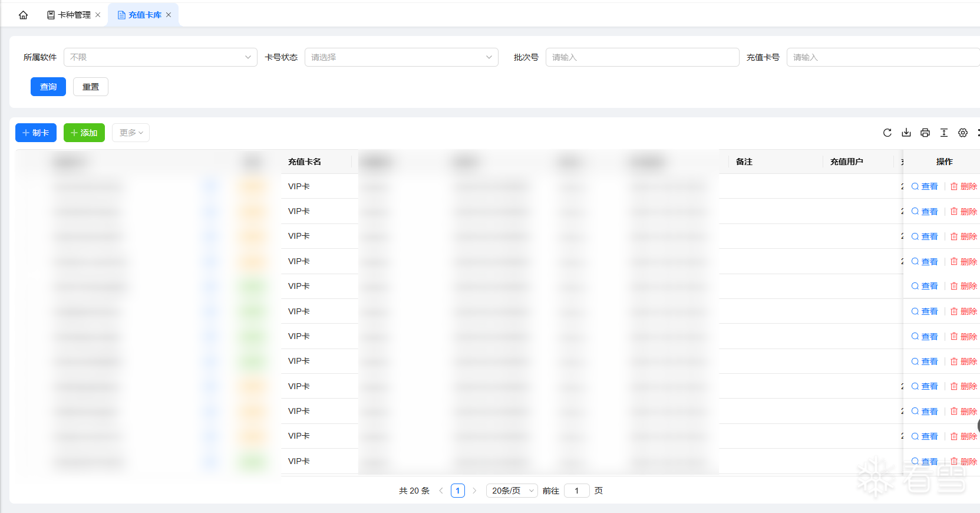Delete the first VIP卡 row

tap(963, 186)
